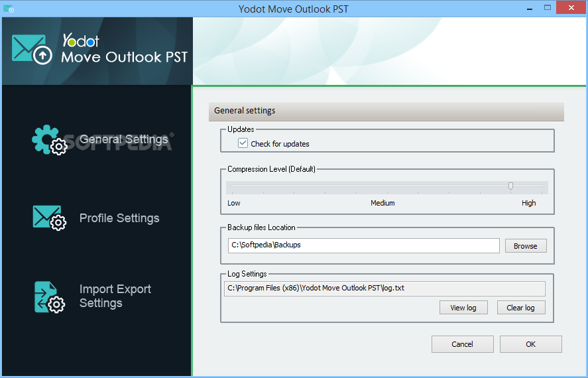Click the Updates group label
The width and height of the screenshot is (588, 378).
click(x=241, y=129)
